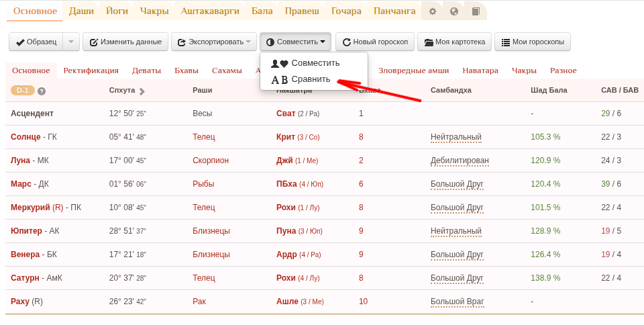Click Рыбы sign in Марс row
The width and height of the screenshot is (644, 325).
point(203,184)
